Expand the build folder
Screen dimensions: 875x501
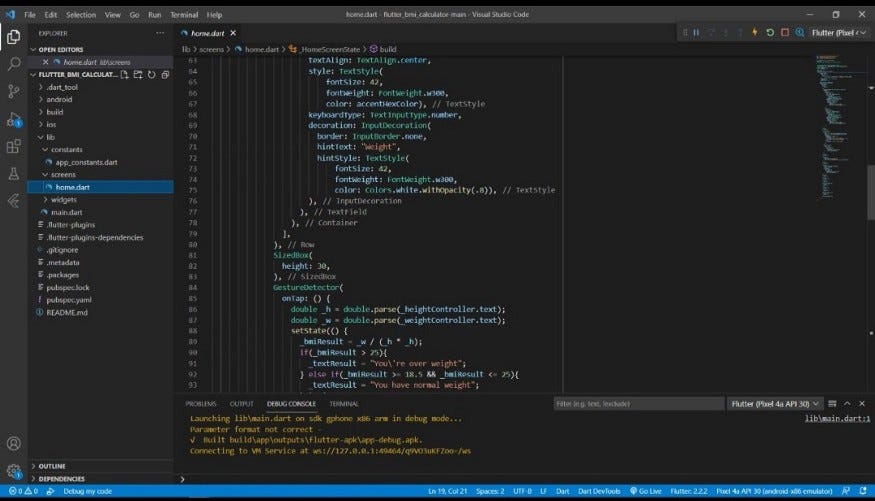tap(55, 112)
